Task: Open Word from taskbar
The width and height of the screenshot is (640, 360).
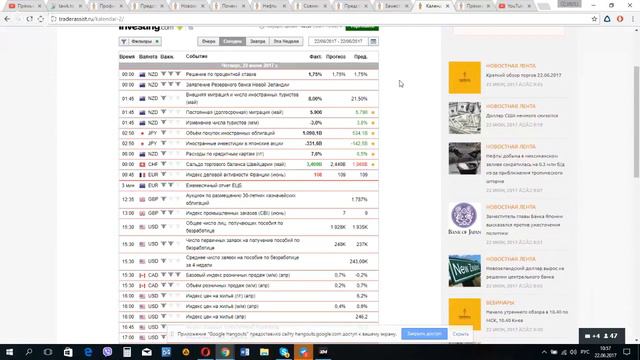Action: pos(244,352)
